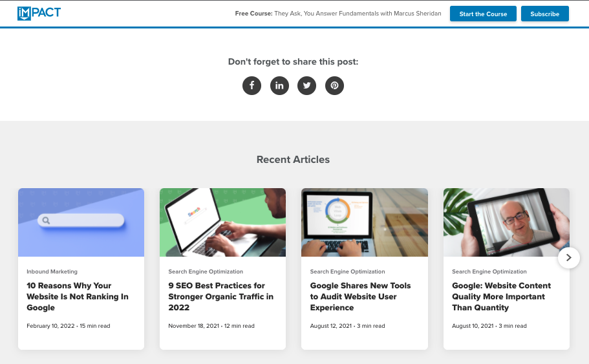589x364 pixels.
Task: Click 'November 18, 2021 • 12 min read' text
Action: [x=211, y=326]
